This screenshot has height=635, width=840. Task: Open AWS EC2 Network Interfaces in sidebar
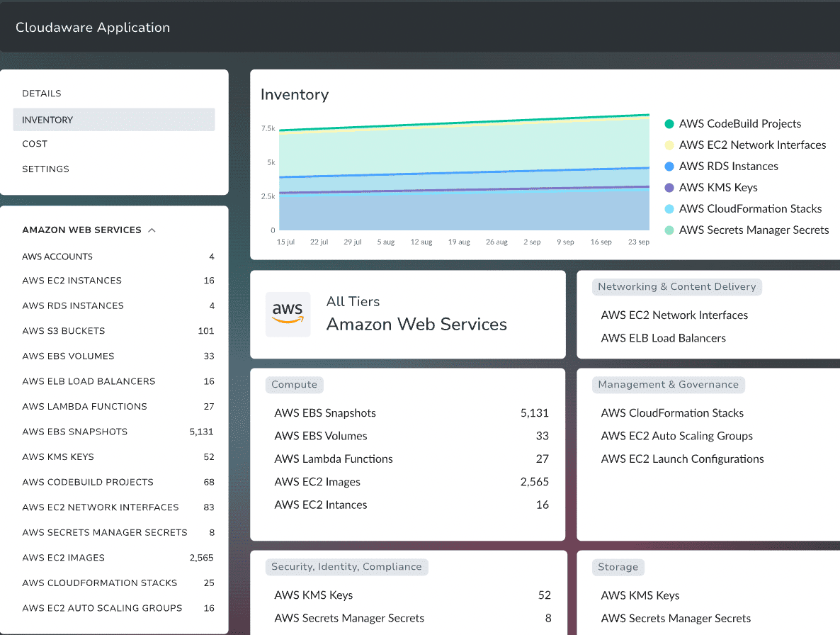point(100,507)
